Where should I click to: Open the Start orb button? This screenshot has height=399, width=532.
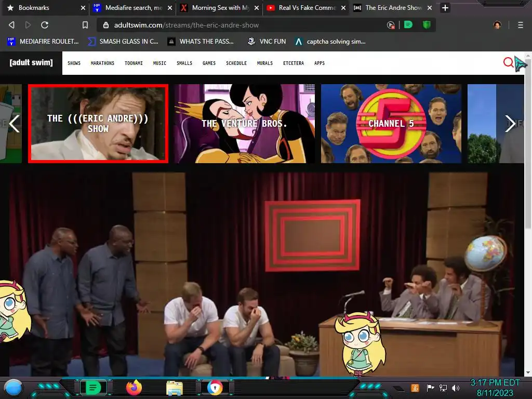(13, 388)
